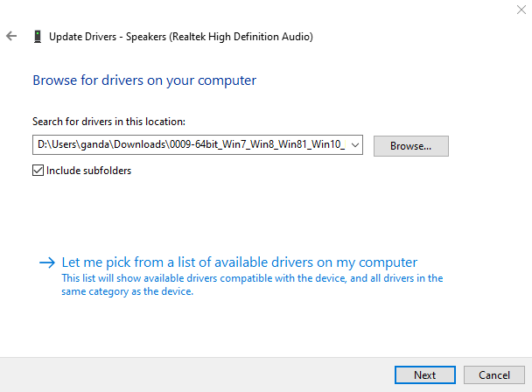
Task: Click the 'Update Drivers - Speakers' title text
Action: point(181,37)
